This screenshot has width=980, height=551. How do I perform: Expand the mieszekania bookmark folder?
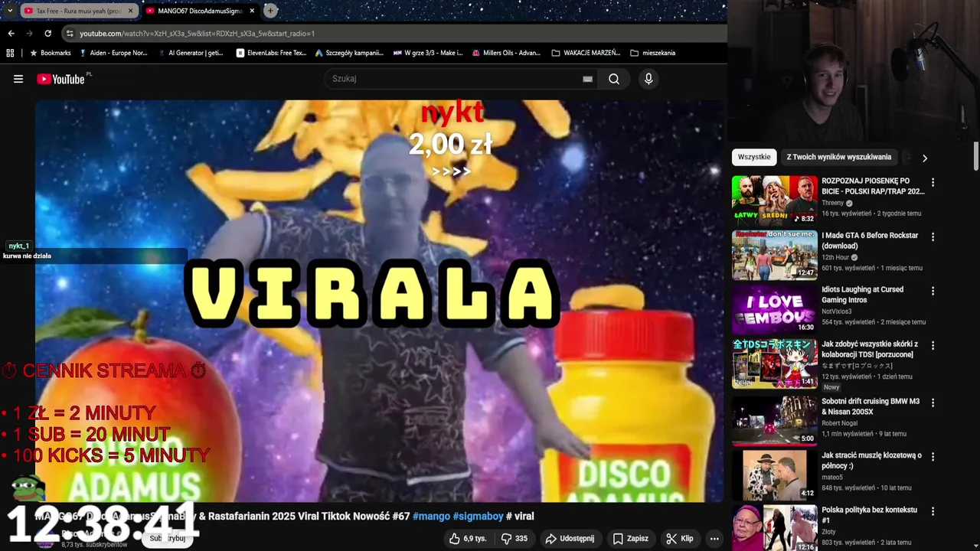click(x=652, y=53)
